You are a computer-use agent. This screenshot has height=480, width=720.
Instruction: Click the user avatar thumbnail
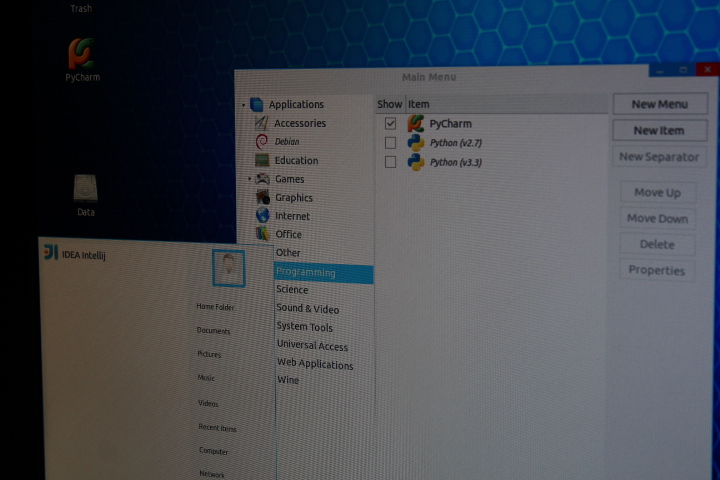[x=229, y=268]
